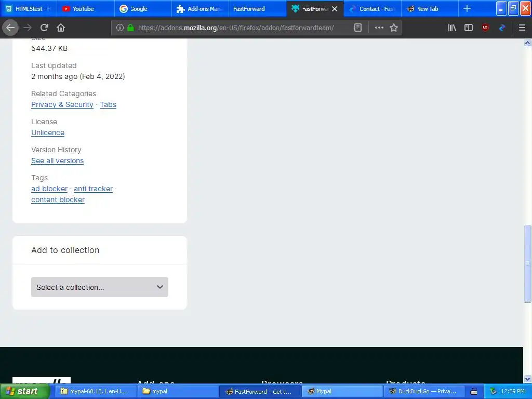Screen dimensions: 532x399
Task: Open anti tracker tag link
Action: pyautogui.click(x=94, y=189)
